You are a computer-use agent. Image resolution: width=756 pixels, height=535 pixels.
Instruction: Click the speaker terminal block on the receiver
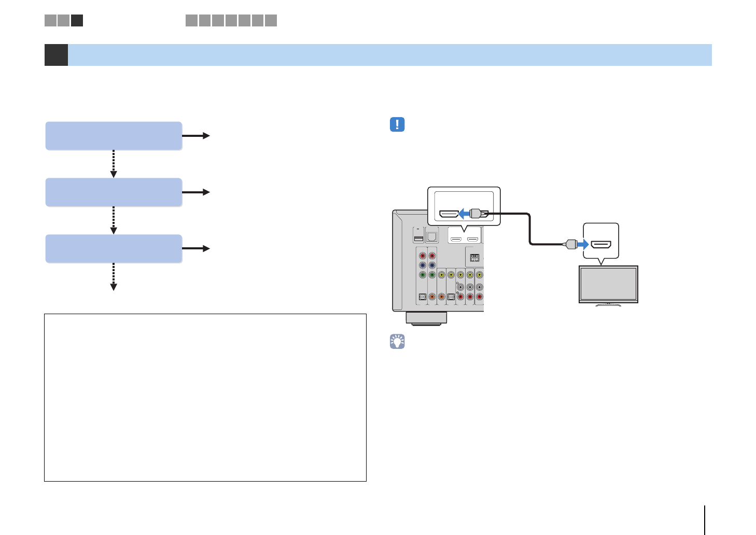[x=474, y=258]
